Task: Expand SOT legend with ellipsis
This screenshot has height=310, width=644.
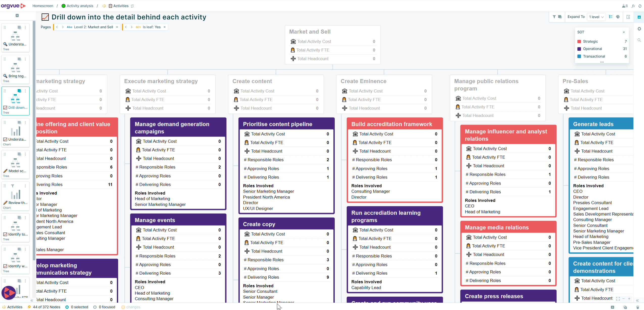Action: (x=602, y=62)
